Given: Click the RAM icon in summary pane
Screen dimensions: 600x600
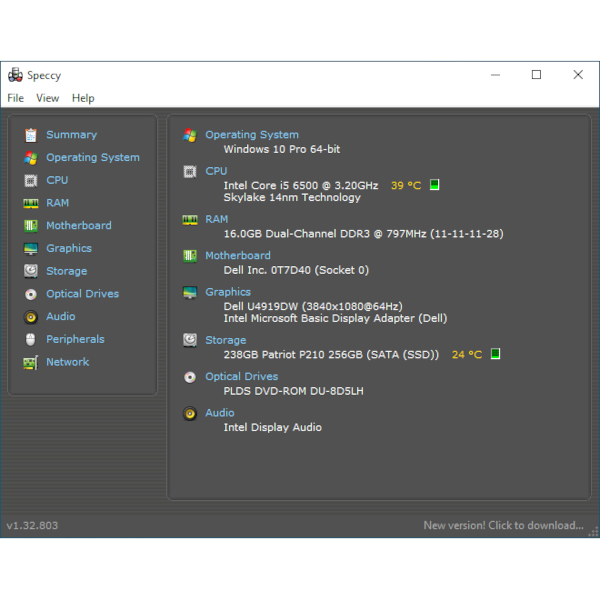Looking at the screenshot, I should pyautogui.click(x=190, y=220).
